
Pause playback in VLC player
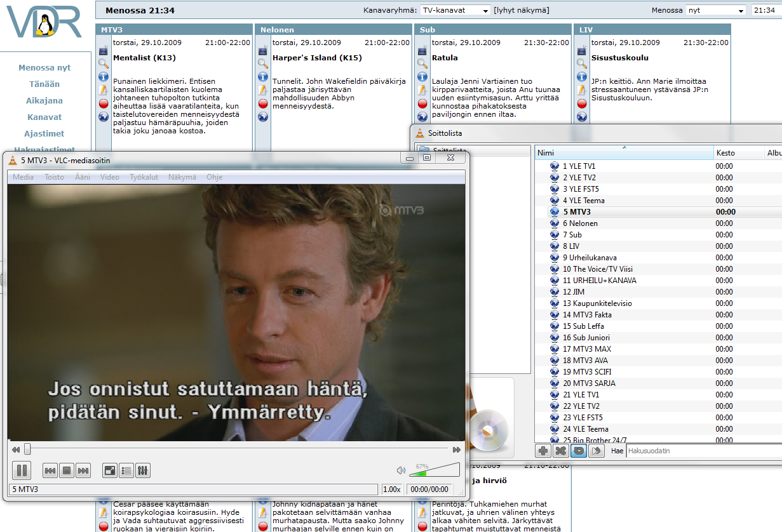click(22, 470)
